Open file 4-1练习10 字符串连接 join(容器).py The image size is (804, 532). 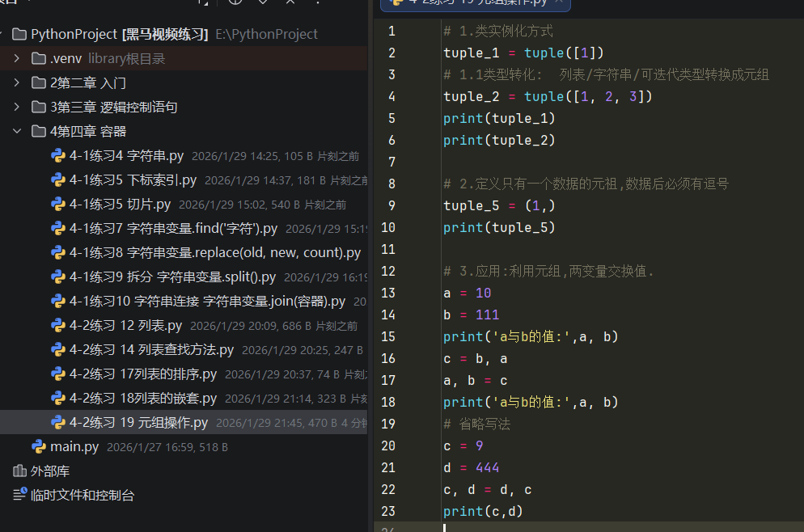click(x=208, y=301)
